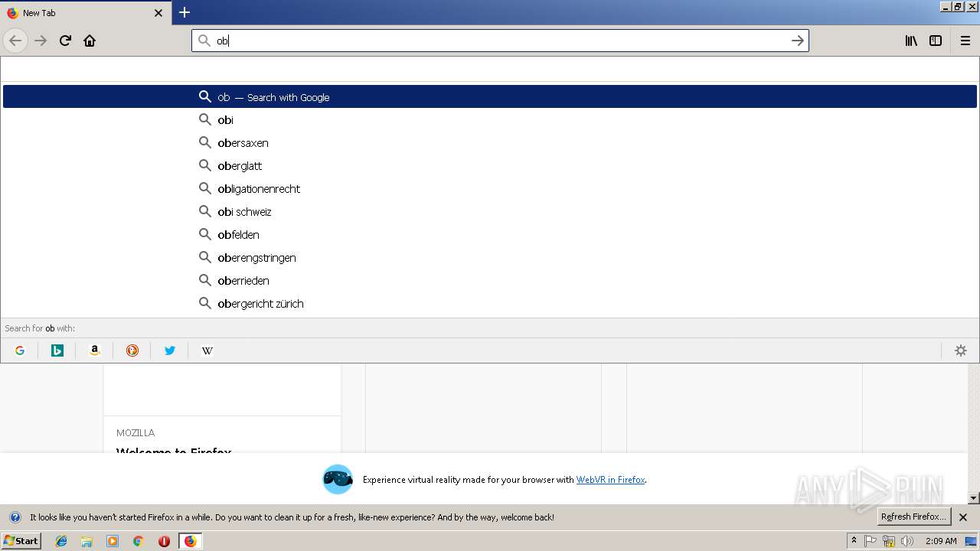Pick the 'obergericht zürich' suggestion
The height and width of the screenshot is (551, 980).
[490, 303]
